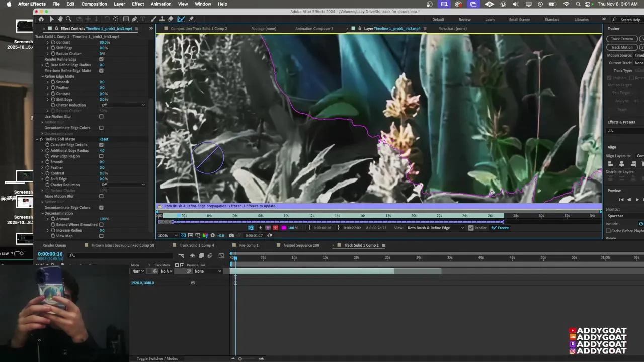
Task: Select the Brush tool
Action: click(153, 19)
